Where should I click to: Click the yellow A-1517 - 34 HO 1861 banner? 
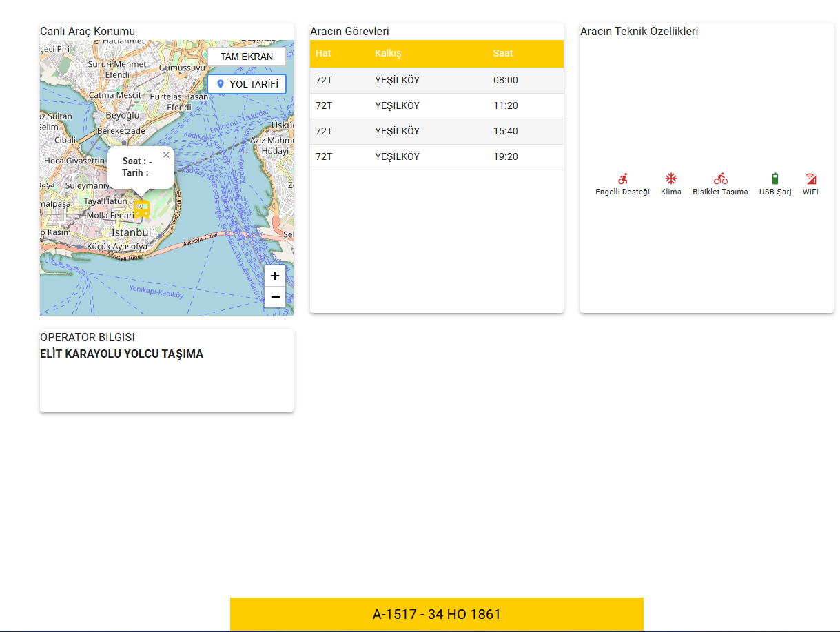(x=436, y=614)
